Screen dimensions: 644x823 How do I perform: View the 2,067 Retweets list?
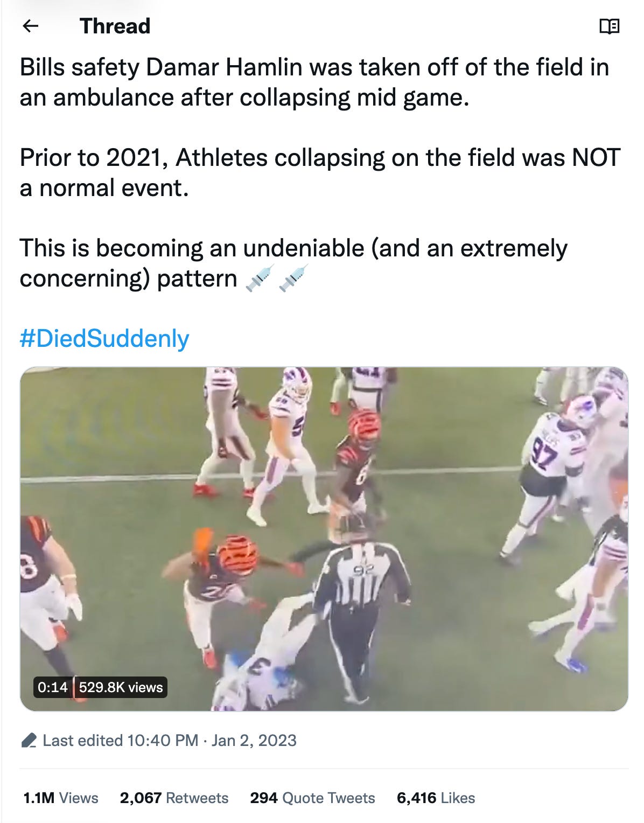[x=174, y=798]
